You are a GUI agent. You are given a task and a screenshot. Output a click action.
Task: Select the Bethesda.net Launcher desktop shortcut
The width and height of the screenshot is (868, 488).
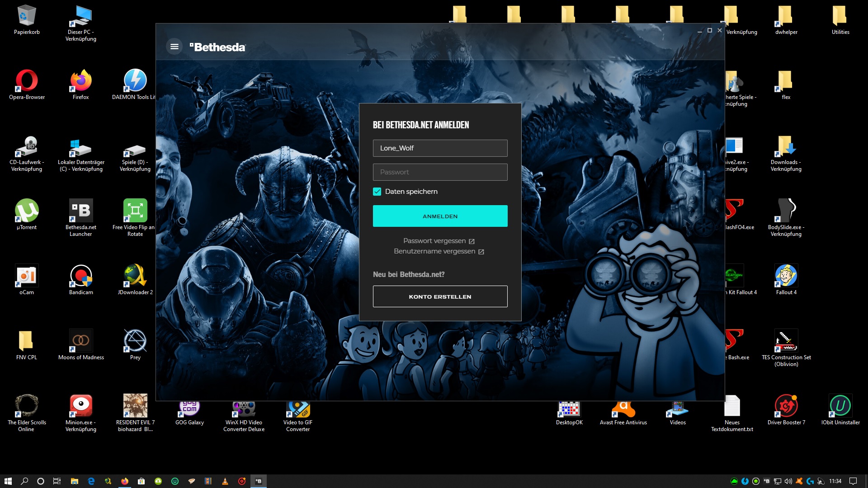(81, 211)
